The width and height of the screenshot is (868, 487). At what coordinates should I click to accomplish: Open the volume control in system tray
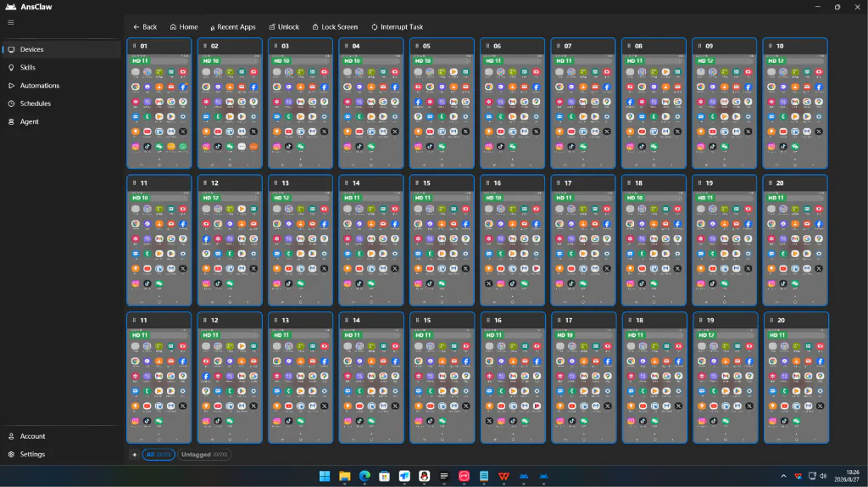point(823,476)
